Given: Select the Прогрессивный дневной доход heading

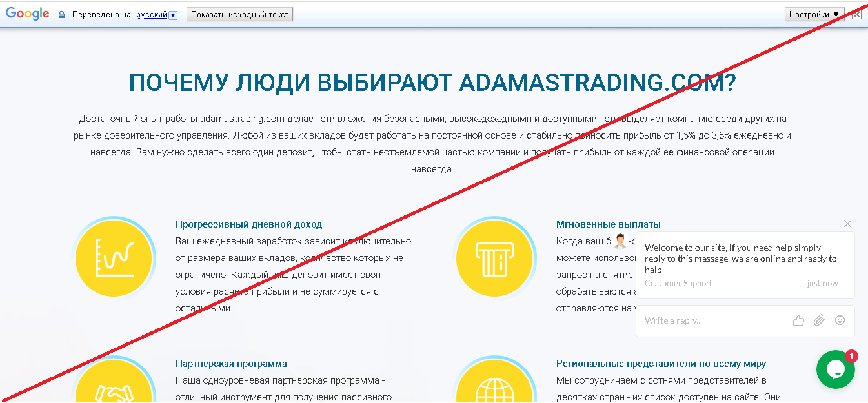Looking at the screenshot, I should [x=248, y=224].
